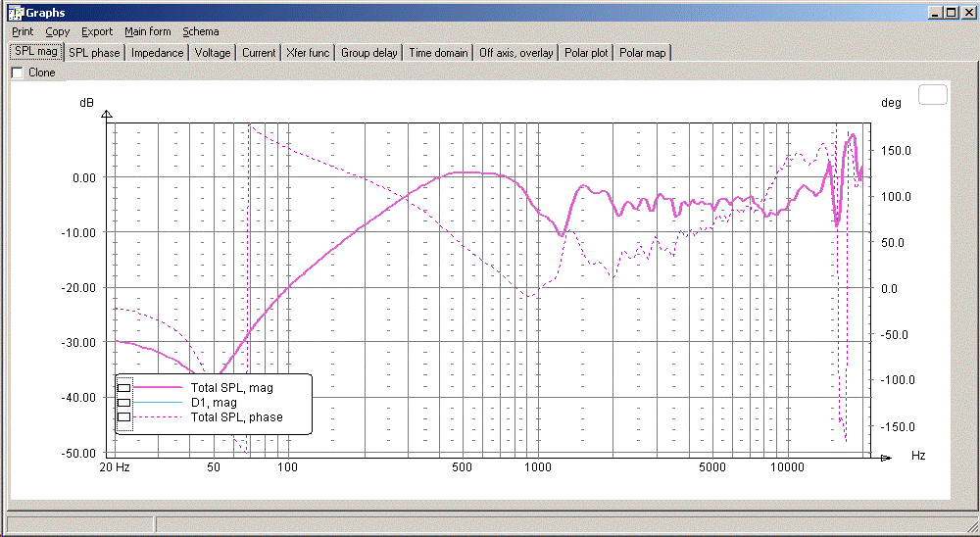Click the deg axis label
This screenshot has width=980, height=537.
coord(891,103)
